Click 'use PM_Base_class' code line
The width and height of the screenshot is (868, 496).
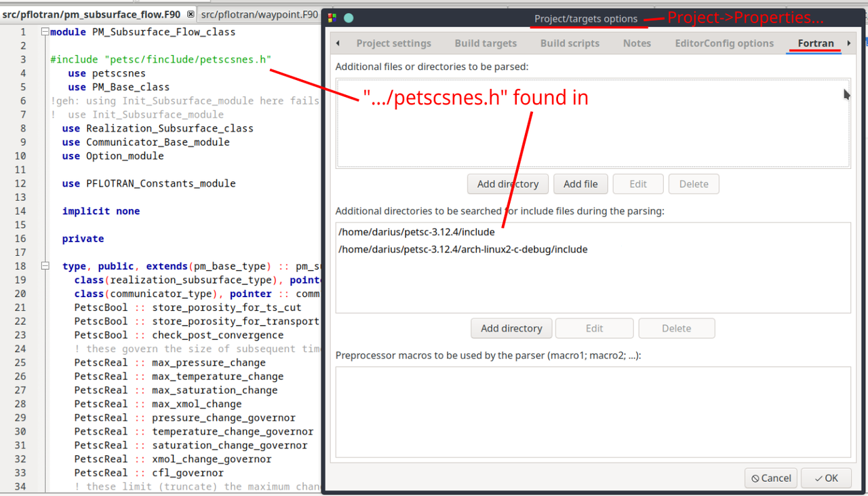point(119,87)
